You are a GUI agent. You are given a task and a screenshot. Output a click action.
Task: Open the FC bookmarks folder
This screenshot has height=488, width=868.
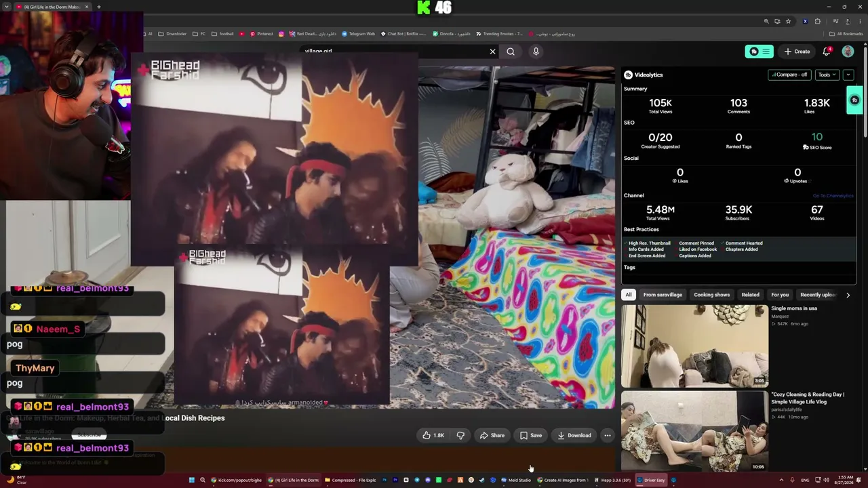[x=199, y=34]
